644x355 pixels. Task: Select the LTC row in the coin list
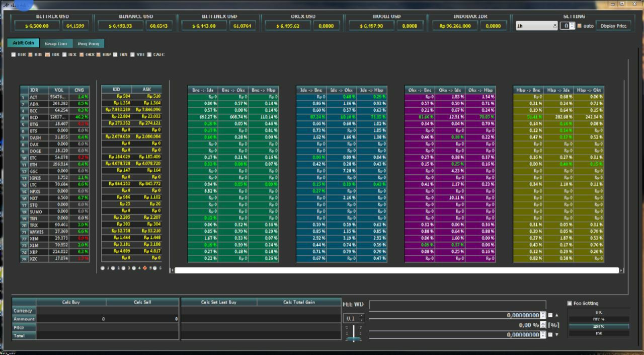tap(54, 185)
